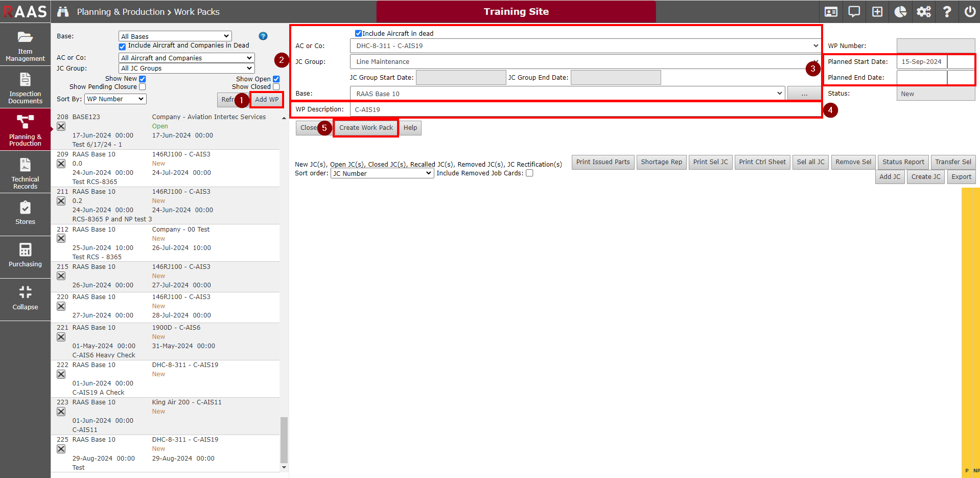Toggle the Show Closed checkbox
The width and height of the screenshot is (980, 478).
(x=276, y=87)
